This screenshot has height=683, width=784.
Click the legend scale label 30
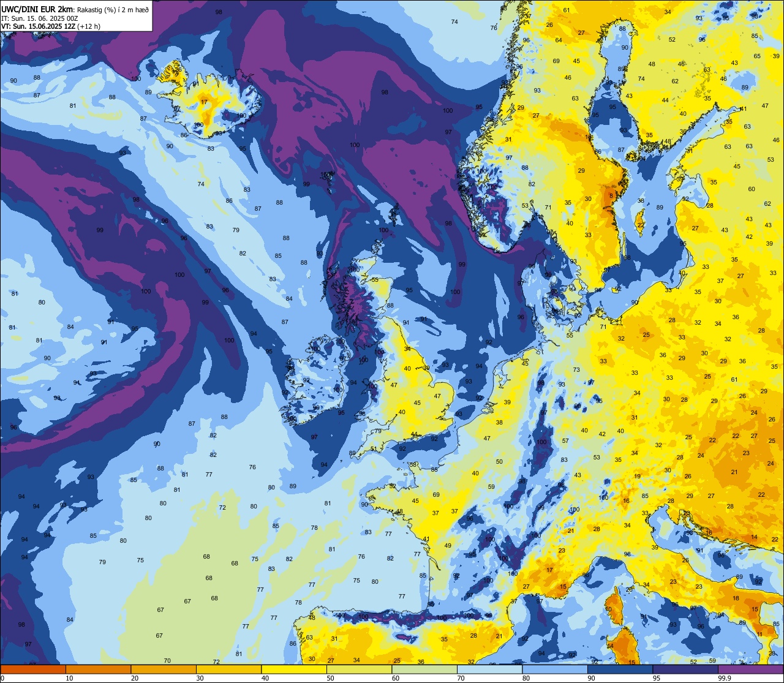(200, 678)
